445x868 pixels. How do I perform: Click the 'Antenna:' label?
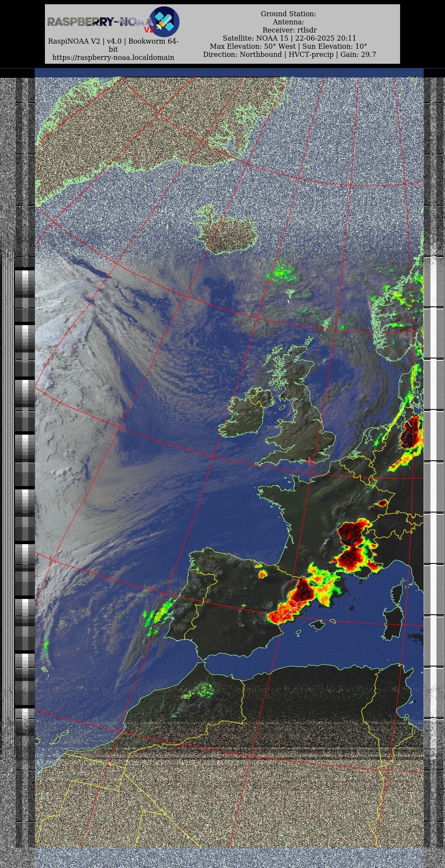tap(288, 22)
